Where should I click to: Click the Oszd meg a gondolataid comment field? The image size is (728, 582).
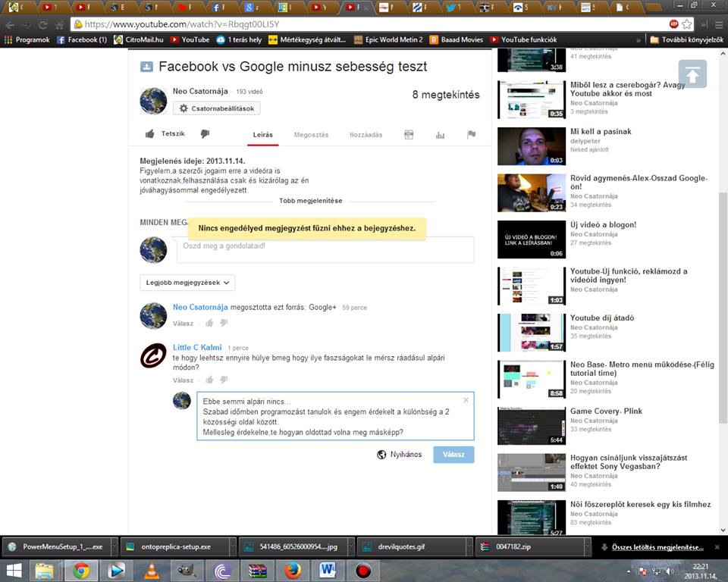[325, 250]
